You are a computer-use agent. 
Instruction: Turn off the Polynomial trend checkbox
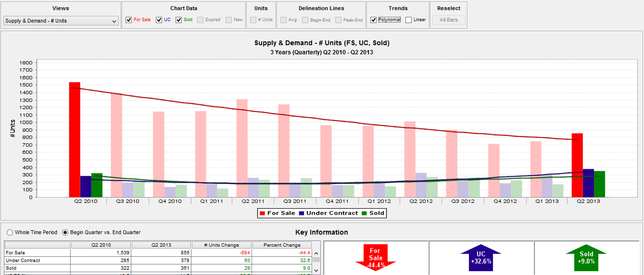pyautogui.click(x=374, y=20)
